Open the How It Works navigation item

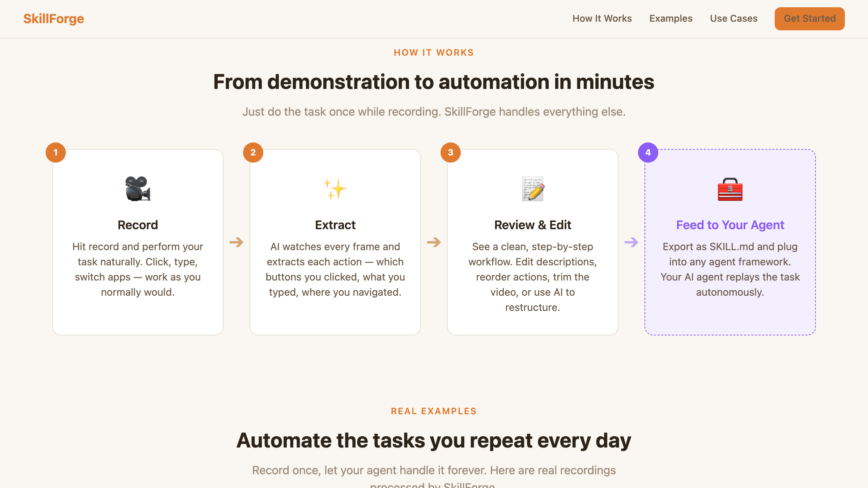tap(602, 18)
